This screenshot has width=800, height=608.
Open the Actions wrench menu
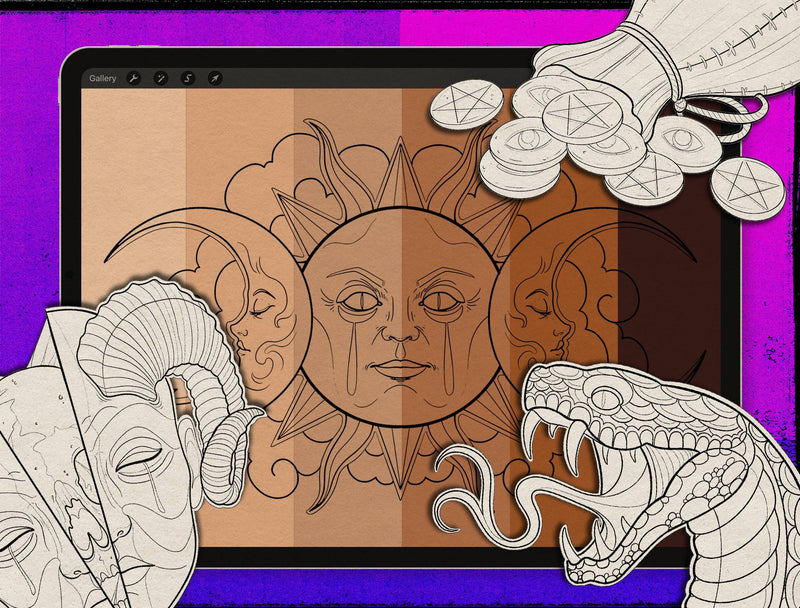coord(134,78)
